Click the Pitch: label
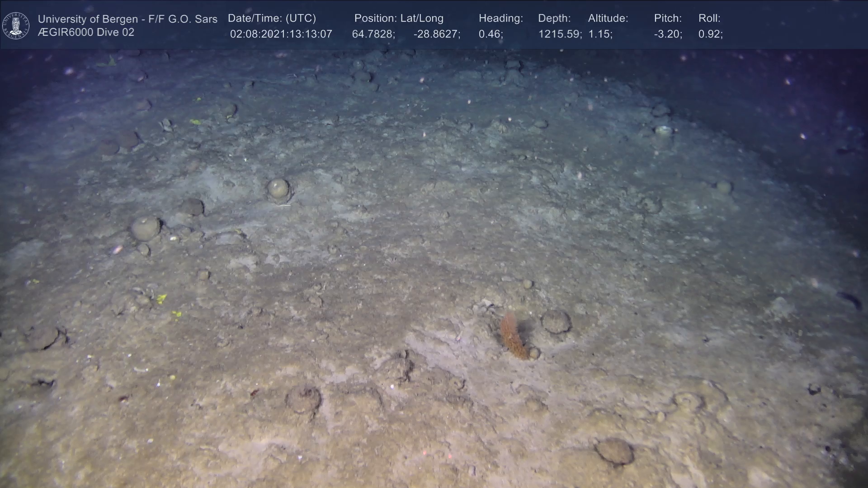 pyautogui.click(x=668, y=19)
